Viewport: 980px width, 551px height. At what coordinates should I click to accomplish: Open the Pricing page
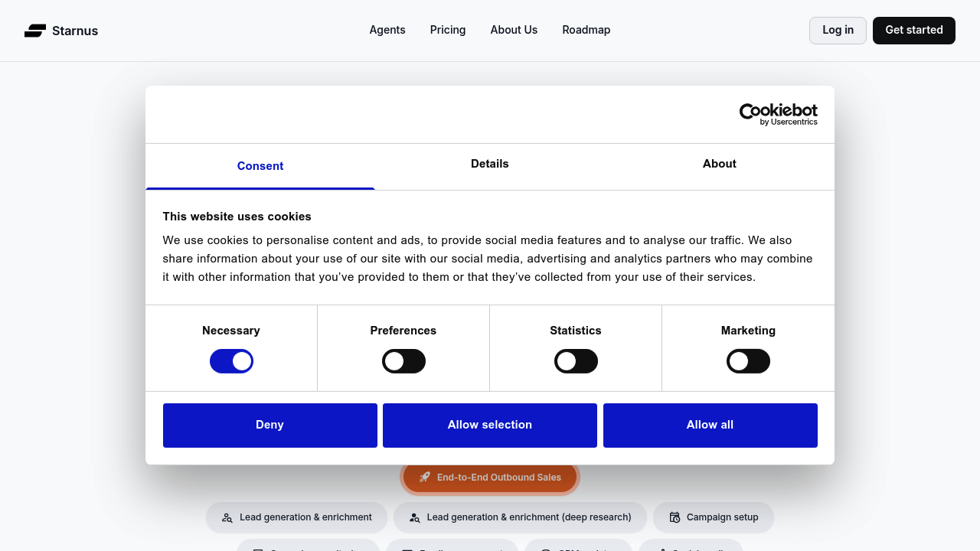[448, 30]
